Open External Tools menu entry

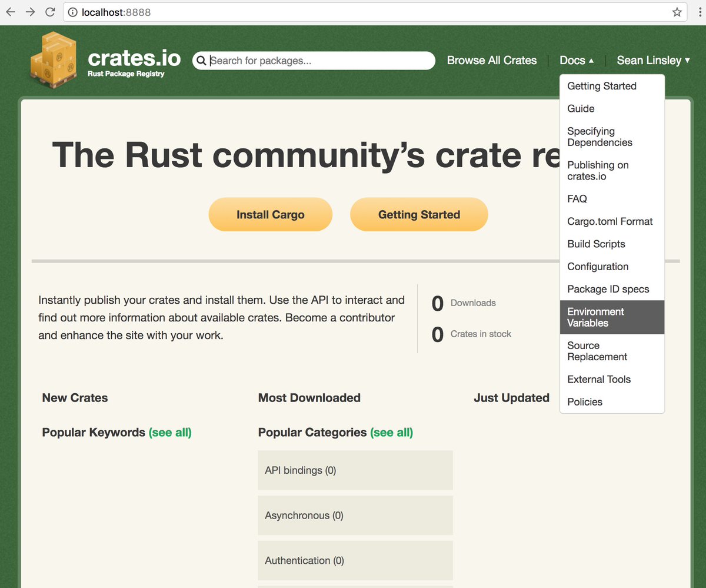(612, 379)
